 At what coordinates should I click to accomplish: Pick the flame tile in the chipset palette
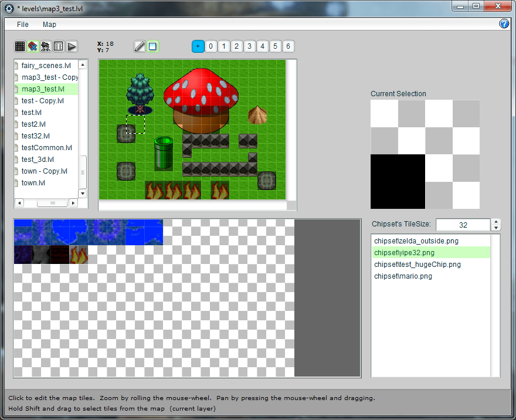point(78,255)
